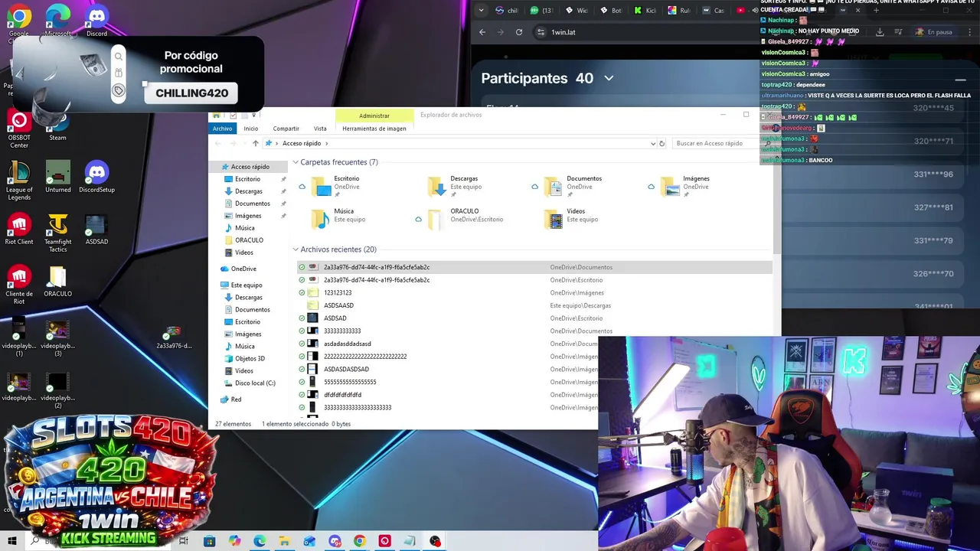The image size is (980, 551).
Task: Open the DiscordSetup desktop icon
Action: [x=96, y=177]
